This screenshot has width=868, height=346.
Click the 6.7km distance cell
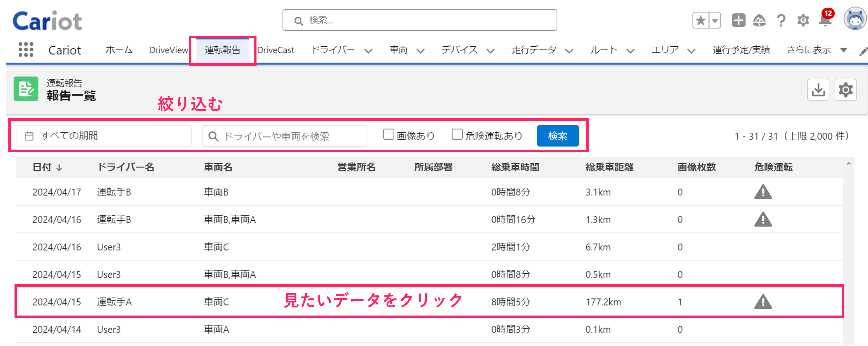(598, 247)
